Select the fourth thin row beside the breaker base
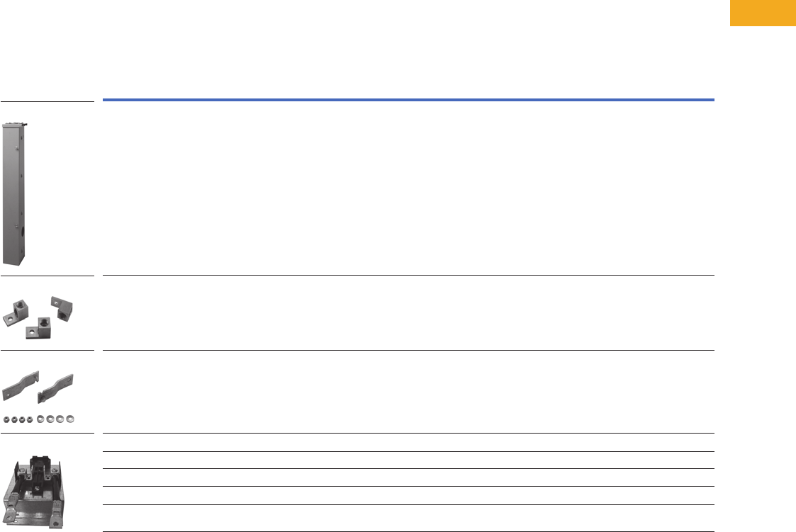 (408, 495)
